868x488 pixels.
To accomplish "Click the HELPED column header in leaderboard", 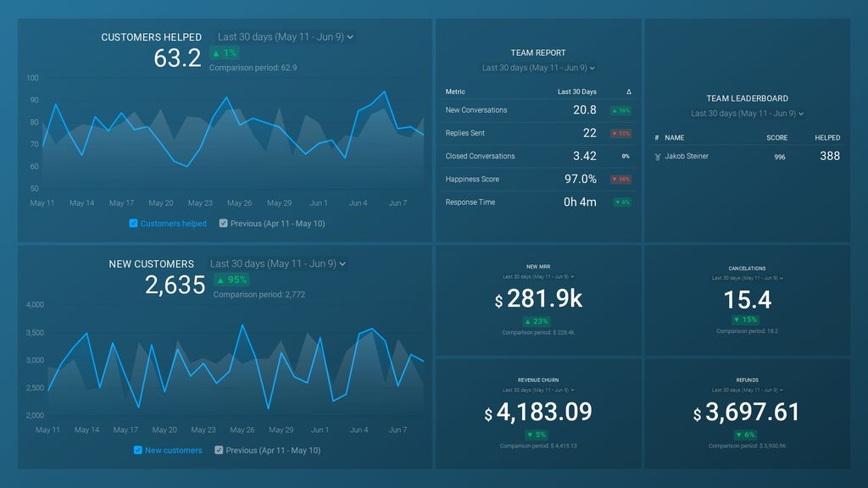I will [827, 138].
